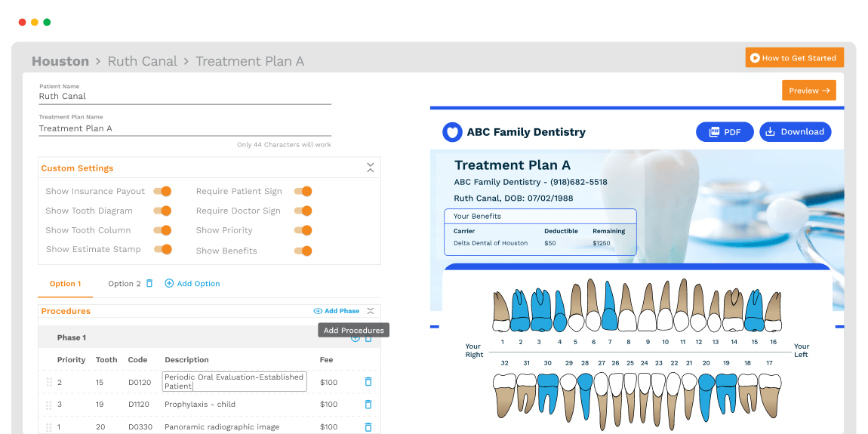The height and width of the screenshot is (434, 868).
Task: Disable the Show Insurance Payout toggle
Action: point(162,192)
